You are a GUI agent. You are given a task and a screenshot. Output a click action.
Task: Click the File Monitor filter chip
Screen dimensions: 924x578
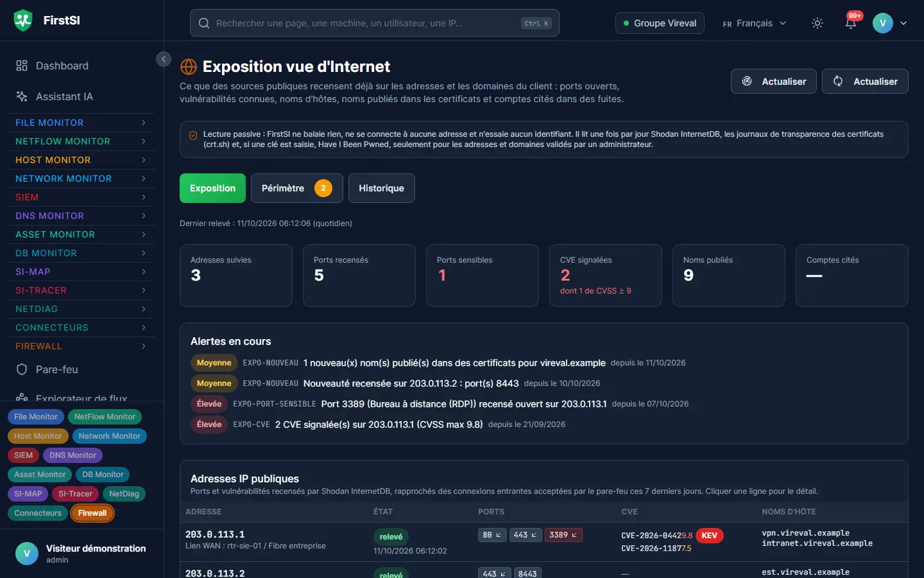(36, 417)
